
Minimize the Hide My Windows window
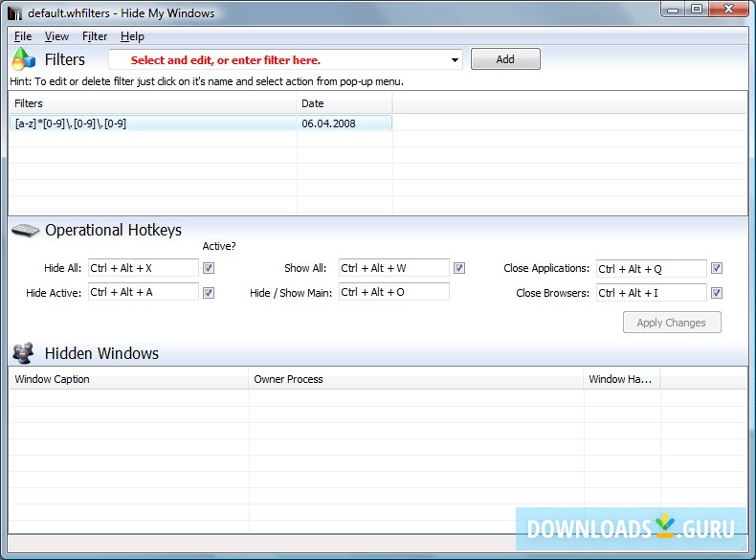click(x=673, y=10)
